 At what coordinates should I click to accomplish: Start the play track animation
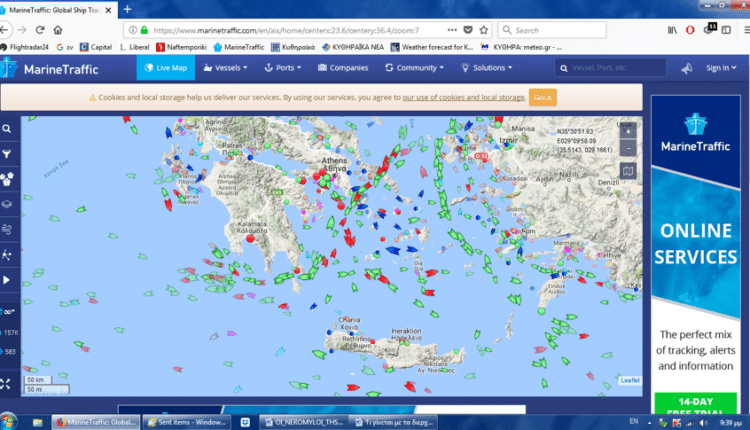point(7,281)
